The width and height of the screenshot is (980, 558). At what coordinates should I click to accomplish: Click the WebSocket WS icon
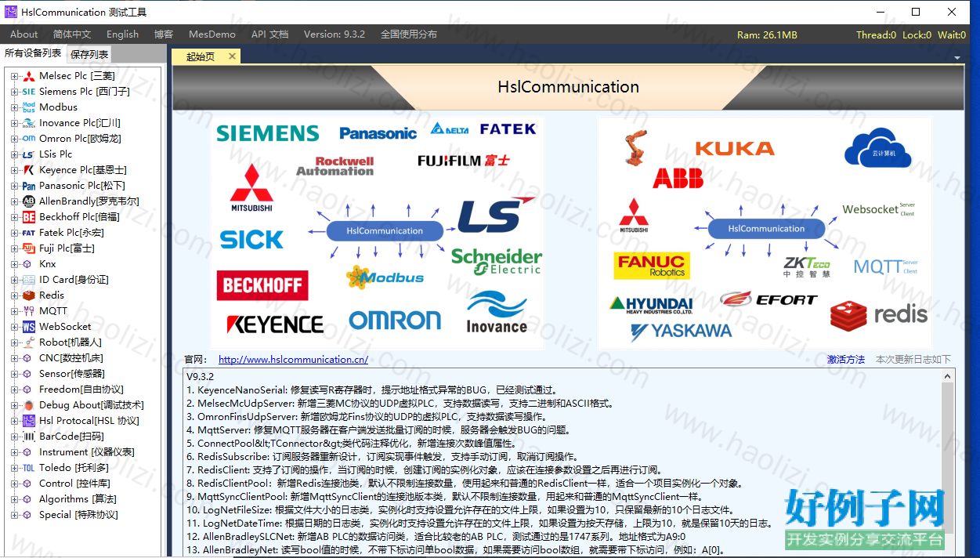click(x=28, y=327)
